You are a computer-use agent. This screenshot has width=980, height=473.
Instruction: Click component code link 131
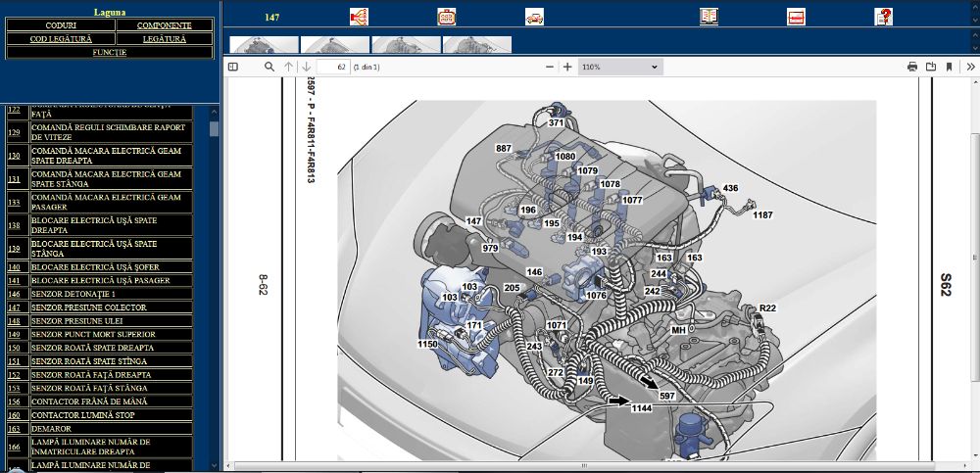pos(14,179)
